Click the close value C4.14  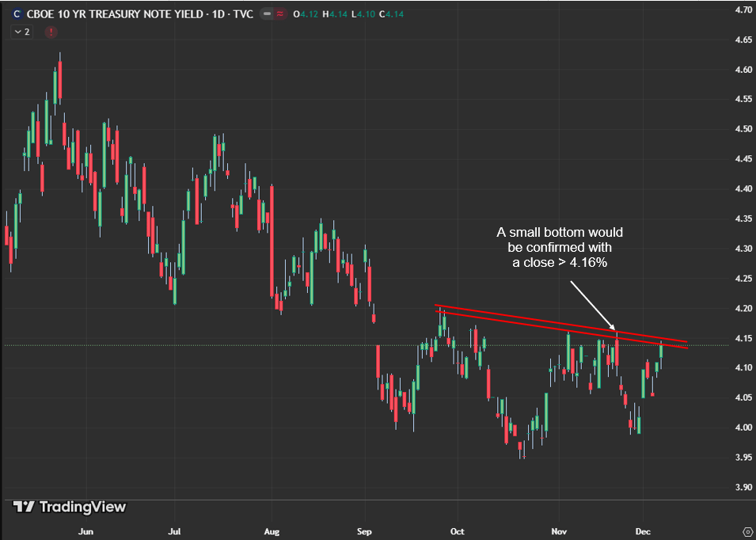tap(391, 14)
